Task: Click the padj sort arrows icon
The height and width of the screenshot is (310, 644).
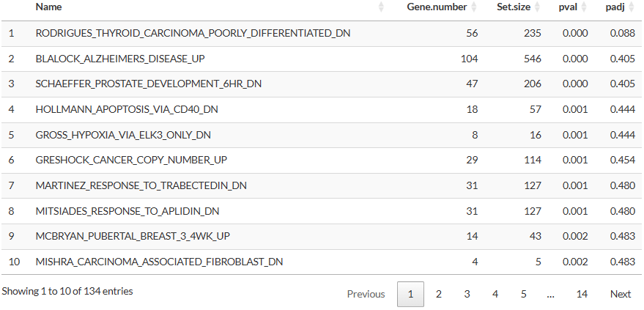Action: pos(632,7)
